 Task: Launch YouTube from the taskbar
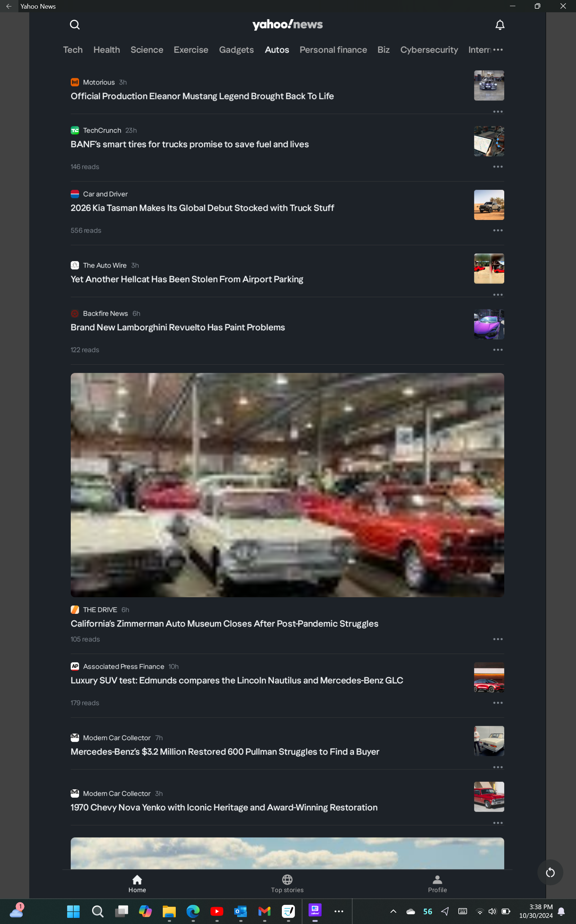tap(217, 911)
